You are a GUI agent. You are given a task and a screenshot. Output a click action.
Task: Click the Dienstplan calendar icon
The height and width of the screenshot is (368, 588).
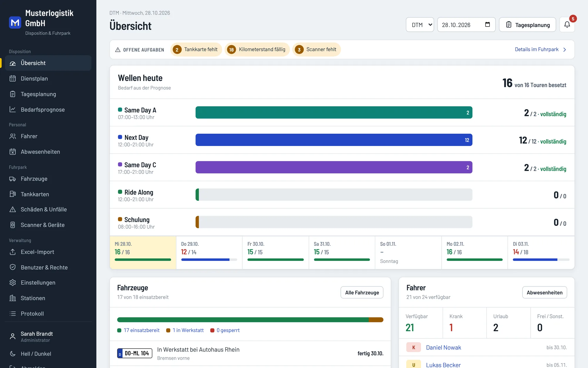(x=13, y=79)
